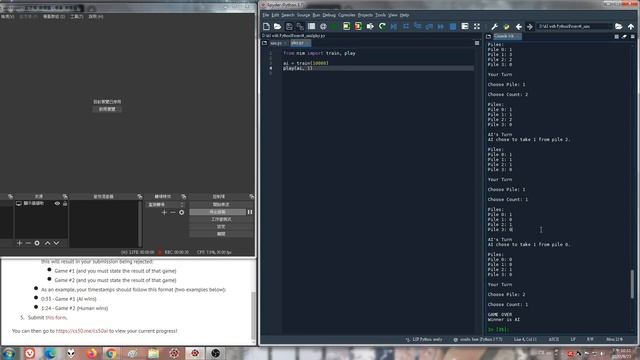Click the file list icon in Spyder toolbar
The height and width of the screenshot is (360, 640).
(311, 27)
